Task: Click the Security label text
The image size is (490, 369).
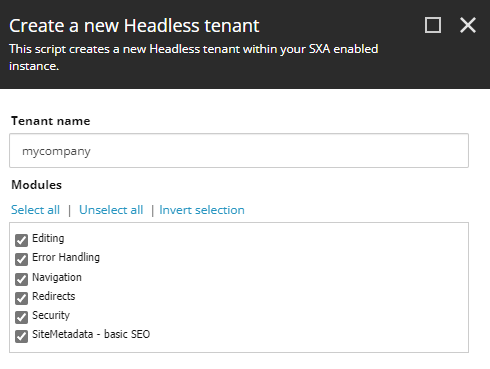Action: (x=51, y=316)
